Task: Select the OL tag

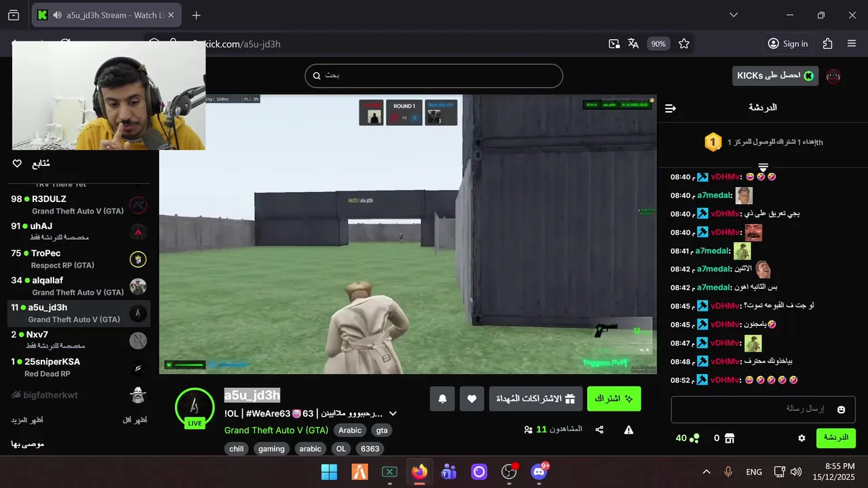Action: (340, 449)
